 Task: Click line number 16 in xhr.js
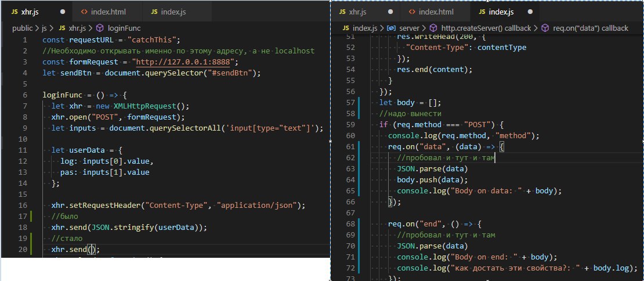coord(23,206)
